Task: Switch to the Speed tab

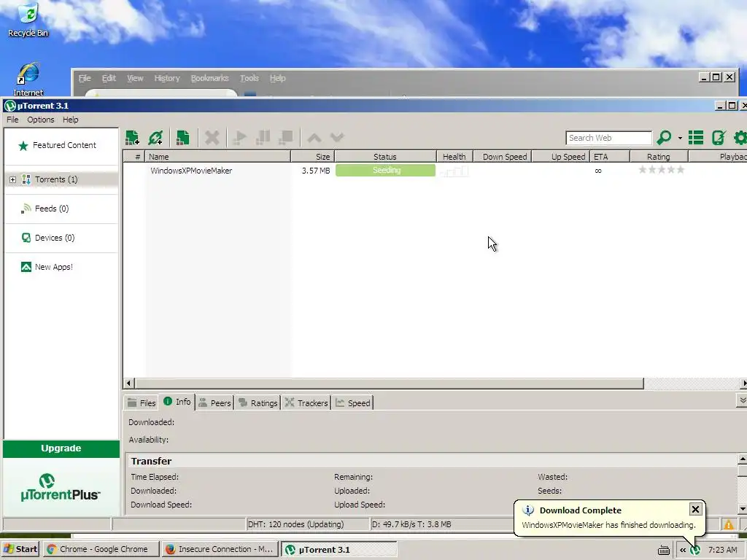Action: pos(353,402)
